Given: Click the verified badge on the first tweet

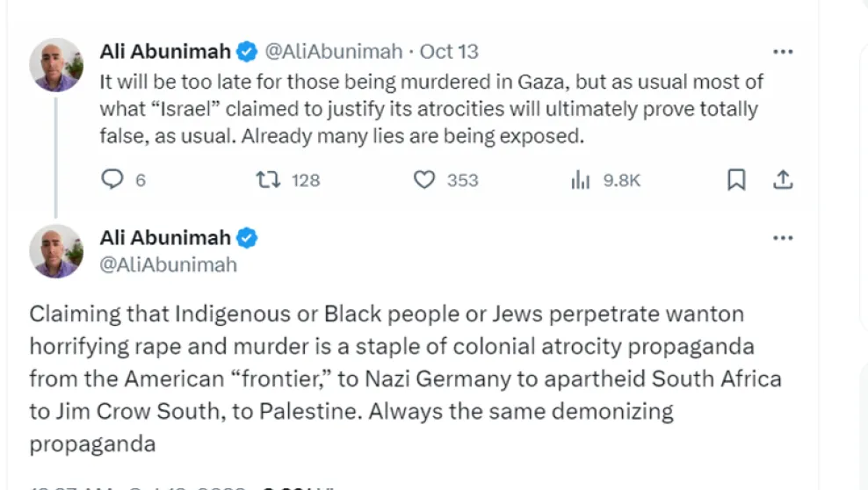Looking at the screenshot, I should coord(248,51).
